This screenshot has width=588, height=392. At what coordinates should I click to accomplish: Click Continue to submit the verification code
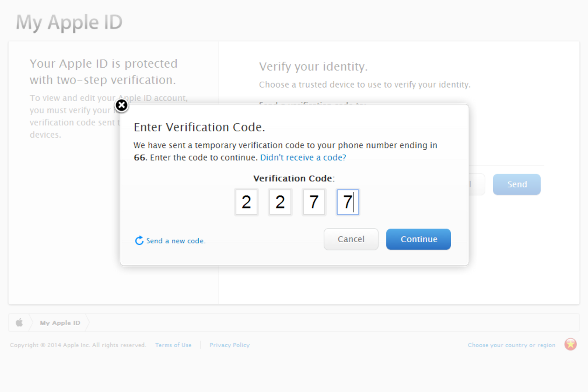(x=418, y=239)
